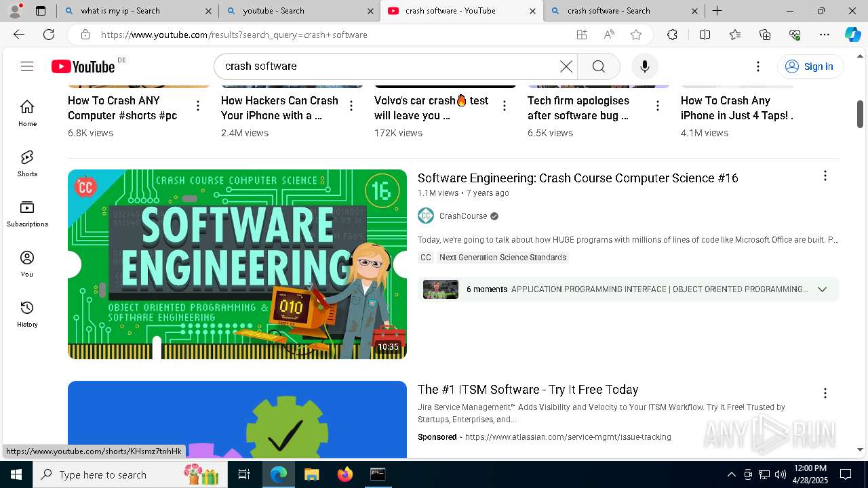
Task: Refresh the page
Action: 49,35
